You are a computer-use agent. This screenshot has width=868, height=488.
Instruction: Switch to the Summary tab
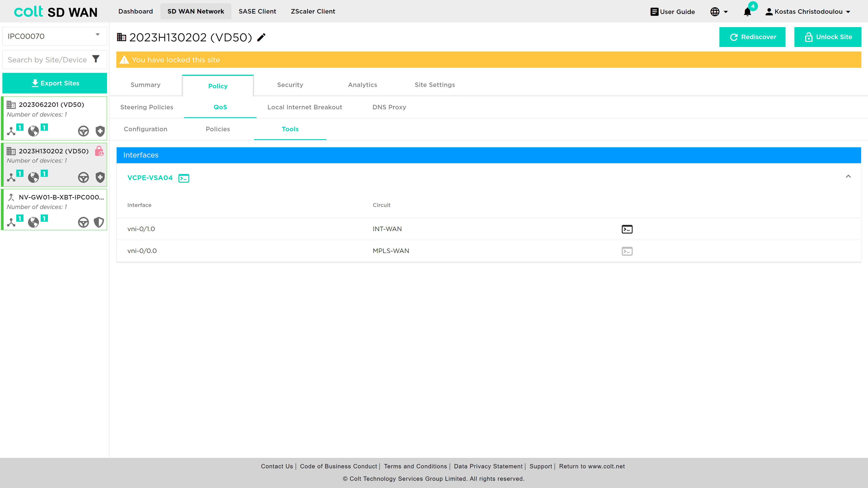click(x=146, y=85)
